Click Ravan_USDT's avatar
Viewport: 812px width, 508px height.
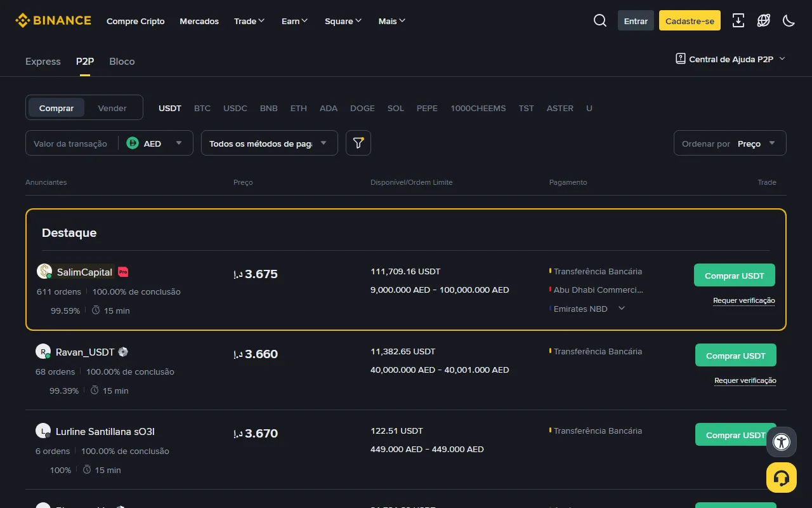coord(43,351)
